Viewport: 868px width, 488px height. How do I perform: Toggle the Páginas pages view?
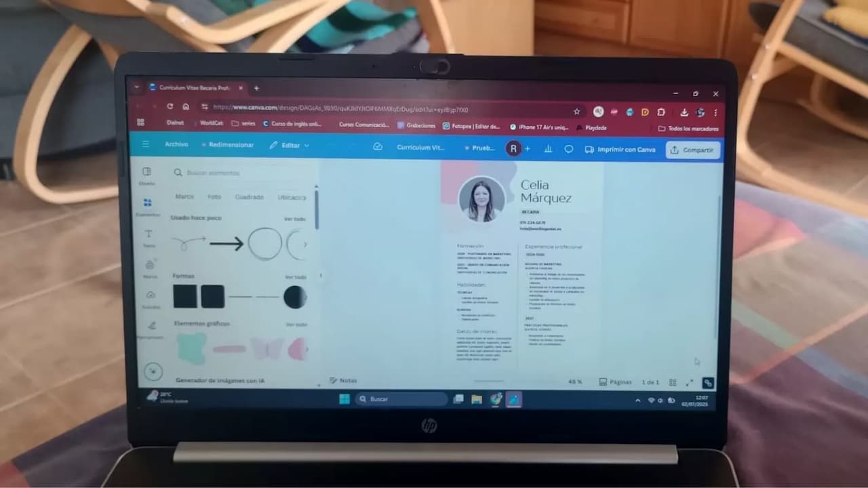click(615, 382)
